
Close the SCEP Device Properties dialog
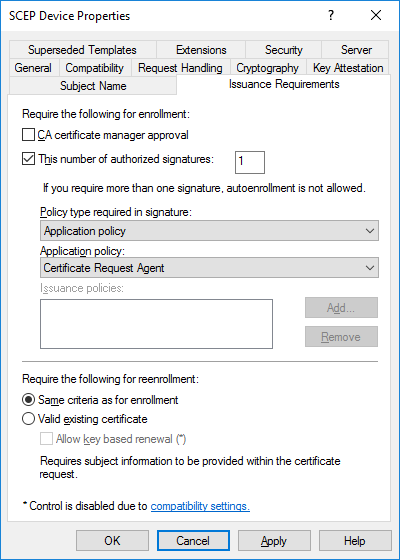coord(376,15)
